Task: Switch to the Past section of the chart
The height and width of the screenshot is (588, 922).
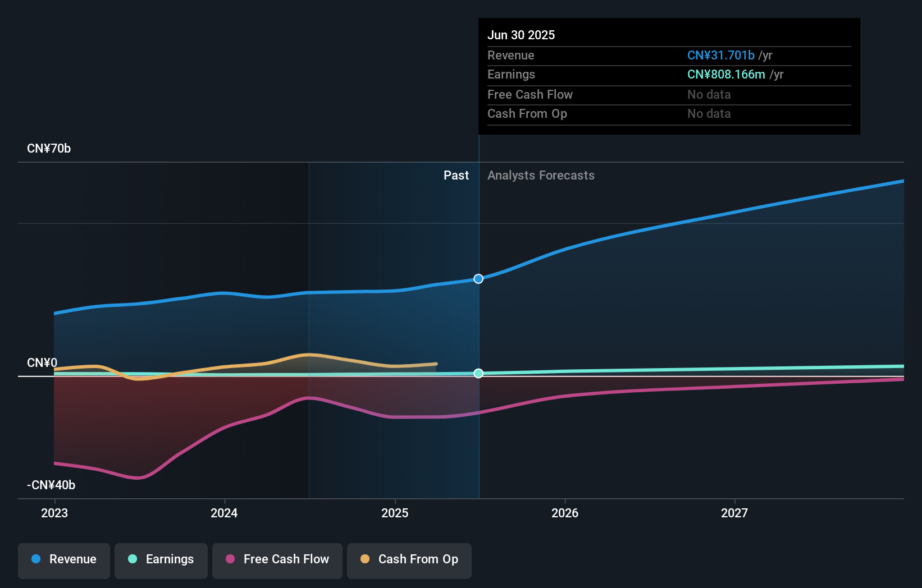Action: (x=456, y=175)
